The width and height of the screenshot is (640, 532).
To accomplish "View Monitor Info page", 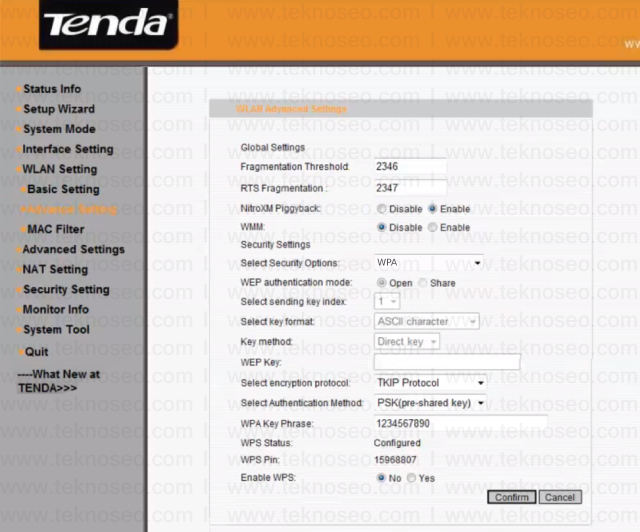I will tap(56, 309).
